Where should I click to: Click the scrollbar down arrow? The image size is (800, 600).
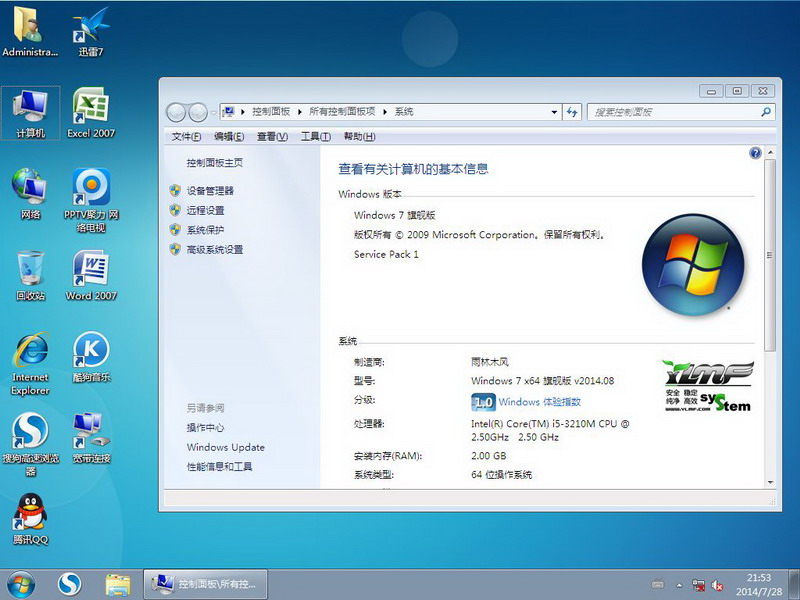click(x=770, y=482)
